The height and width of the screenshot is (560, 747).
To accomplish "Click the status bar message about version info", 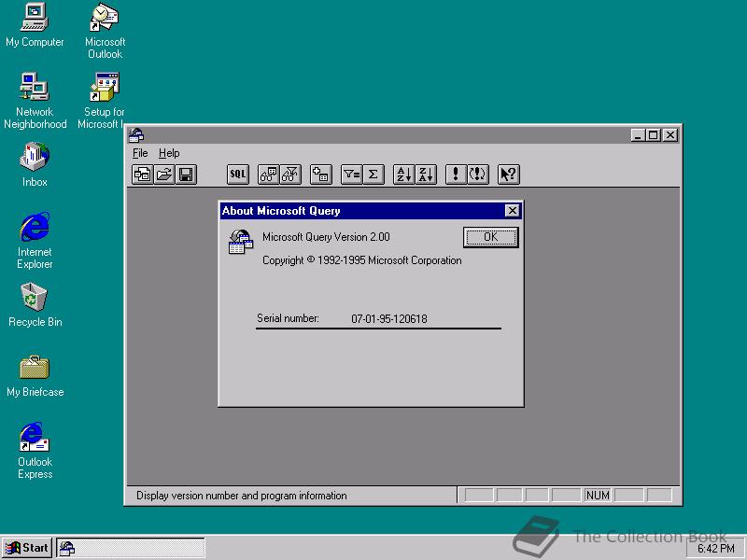I will pos(242,496).
